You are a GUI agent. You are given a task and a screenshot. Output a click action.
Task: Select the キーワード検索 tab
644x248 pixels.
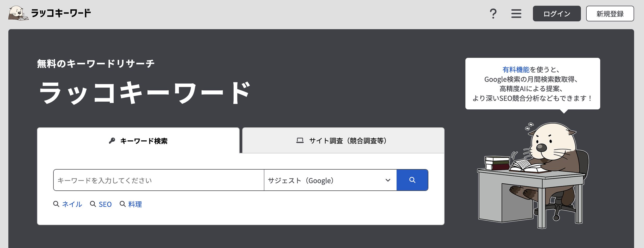[138, 140]
